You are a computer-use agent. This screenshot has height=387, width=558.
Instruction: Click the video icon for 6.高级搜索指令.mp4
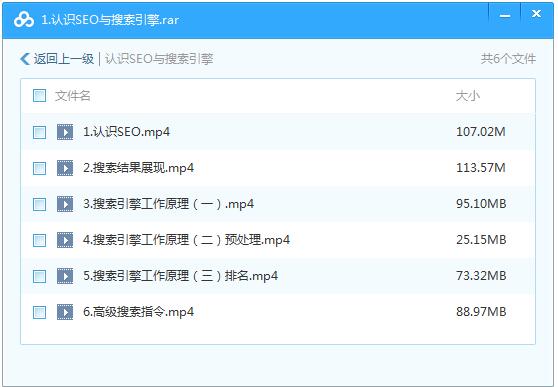(x=65, y=312)
